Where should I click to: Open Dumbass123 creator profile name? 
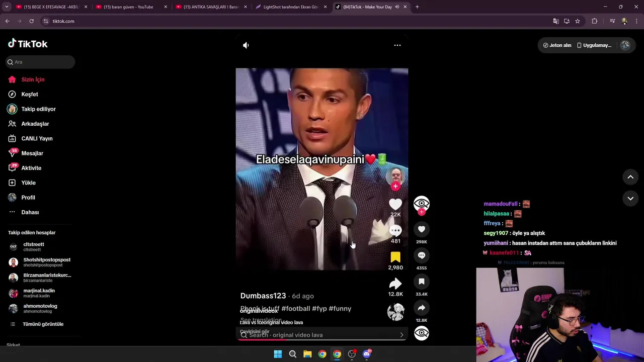pos(263,296)
